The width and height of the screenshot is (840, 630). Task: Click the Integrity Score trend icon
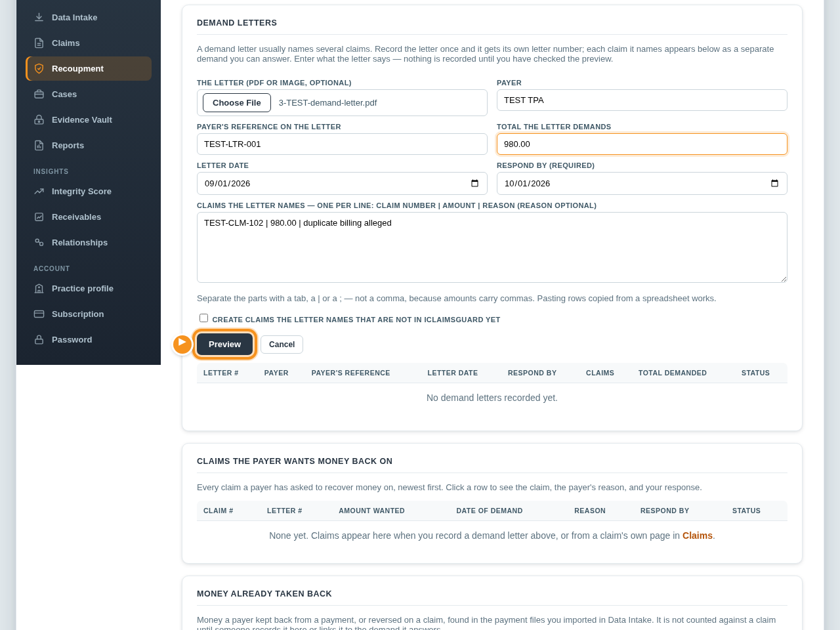click(39, 191)
